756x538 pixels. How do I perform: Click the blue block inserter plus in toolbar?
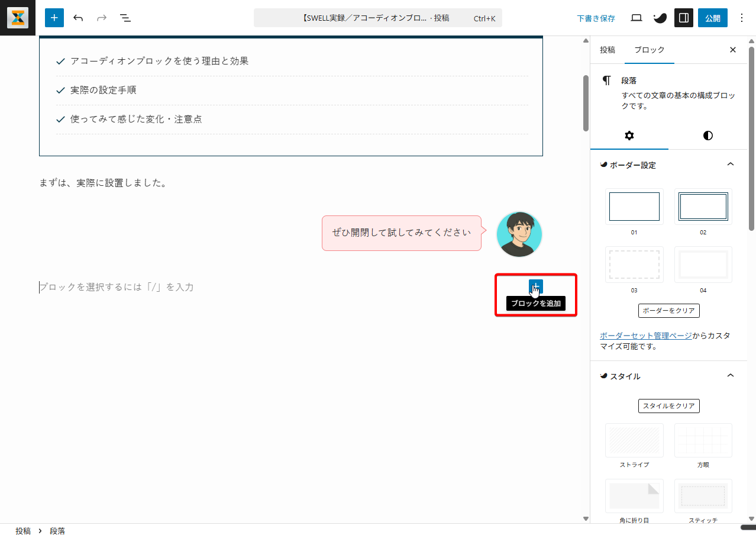[54, 18]
